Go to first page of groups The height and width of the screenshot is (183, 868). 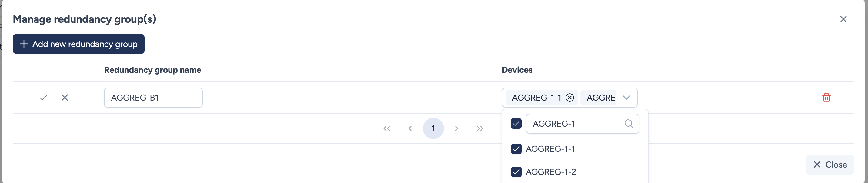(386, 128)
